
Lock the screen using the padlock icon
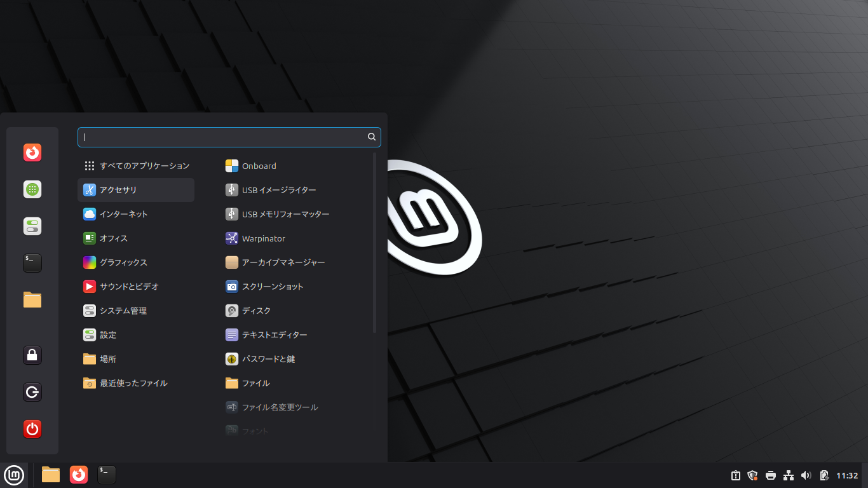pos(32,355)
